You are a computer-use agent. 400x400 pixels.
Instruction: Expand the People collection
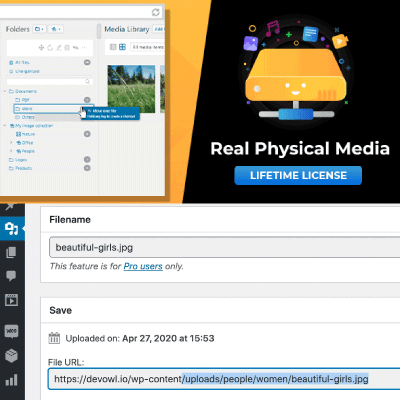pyautogui.click(x=11, y=151)
